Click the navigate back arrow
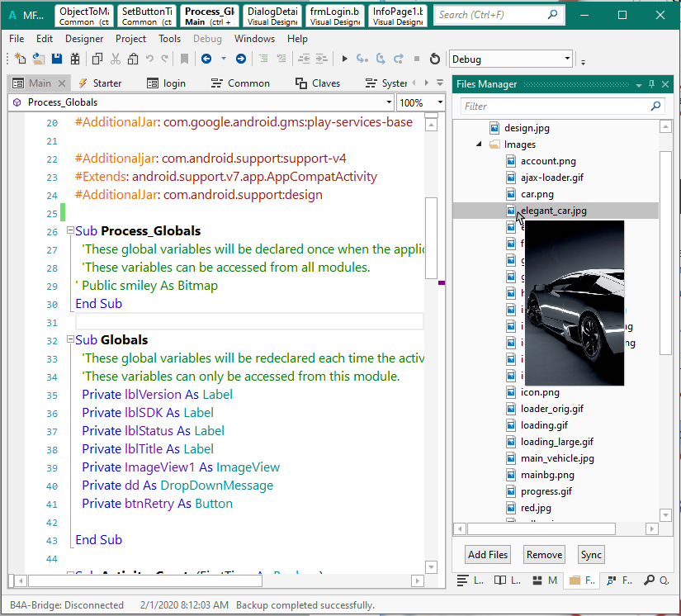The image size is (681, 616). coord(206,59)
